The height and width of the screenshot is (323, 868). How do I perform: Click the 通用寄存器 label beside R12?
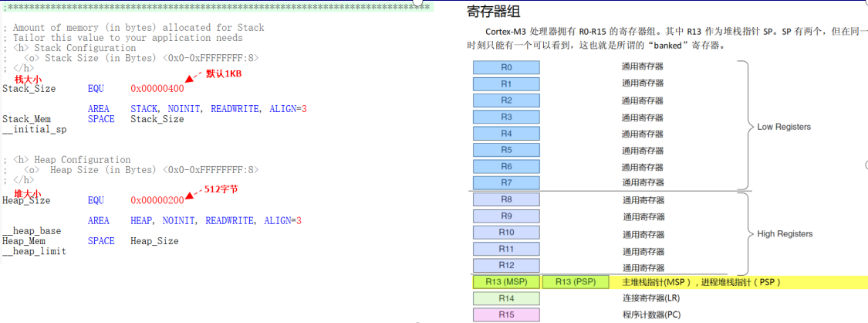pos(643,267)
